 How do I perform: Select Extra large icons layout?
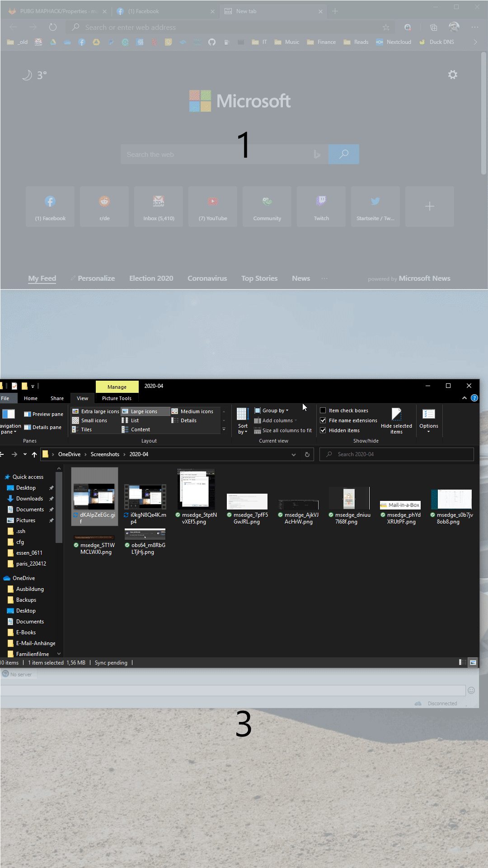point(95,411)
